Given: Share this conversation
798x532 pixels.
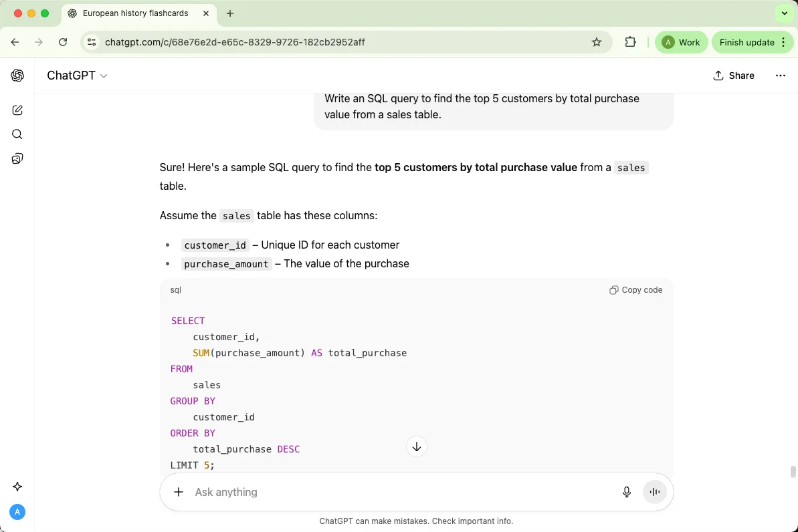Looking at the screenshot, I should tap(734, 76).
